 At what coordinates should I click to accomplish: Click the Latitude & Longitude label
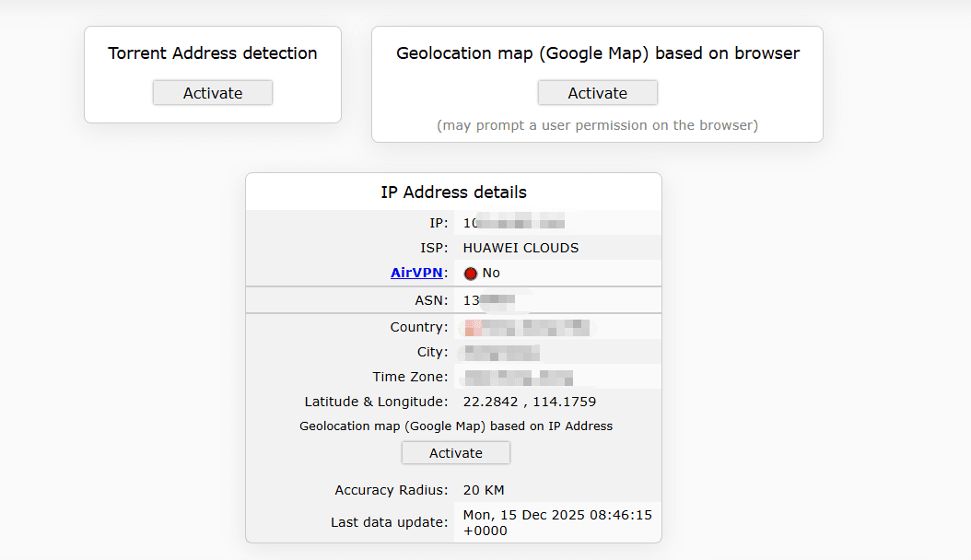coord(376,402)
